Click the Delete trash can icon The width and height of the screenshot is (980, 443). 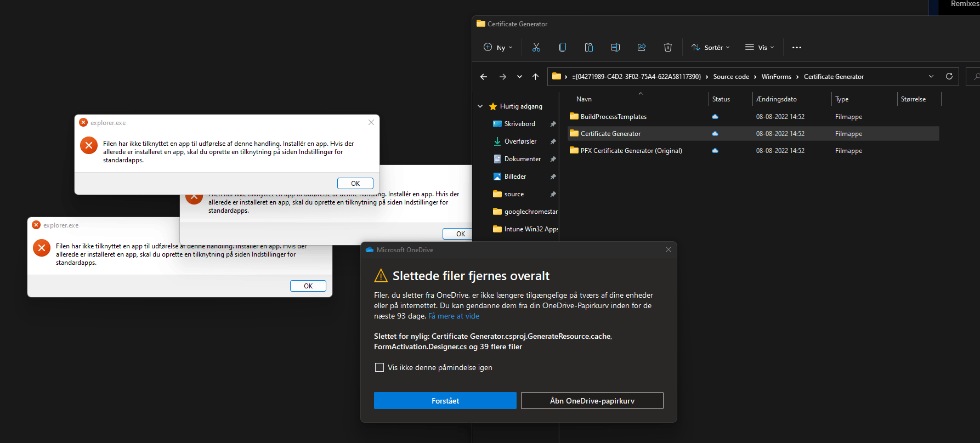pos(667,47)
